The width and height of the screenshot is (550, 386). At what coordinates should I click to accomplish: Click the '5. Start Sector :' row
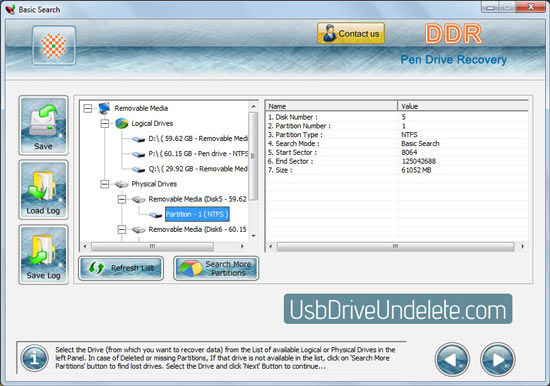[397, 152]
